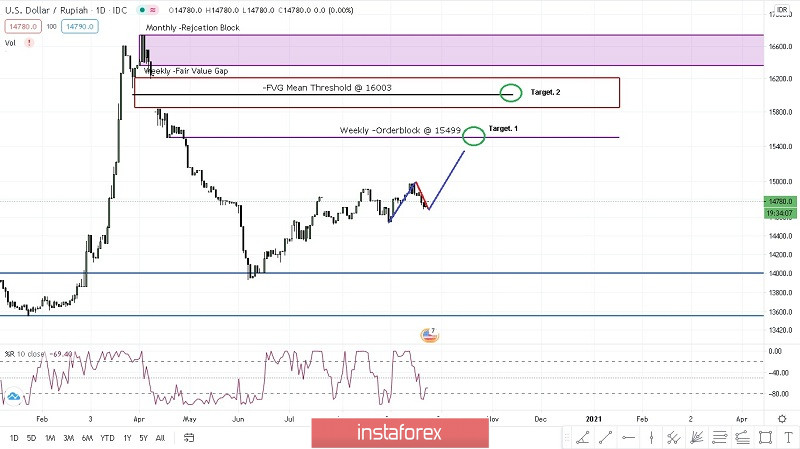
Task: Click the 2021 label on time axis
Action: pos(593,419)
